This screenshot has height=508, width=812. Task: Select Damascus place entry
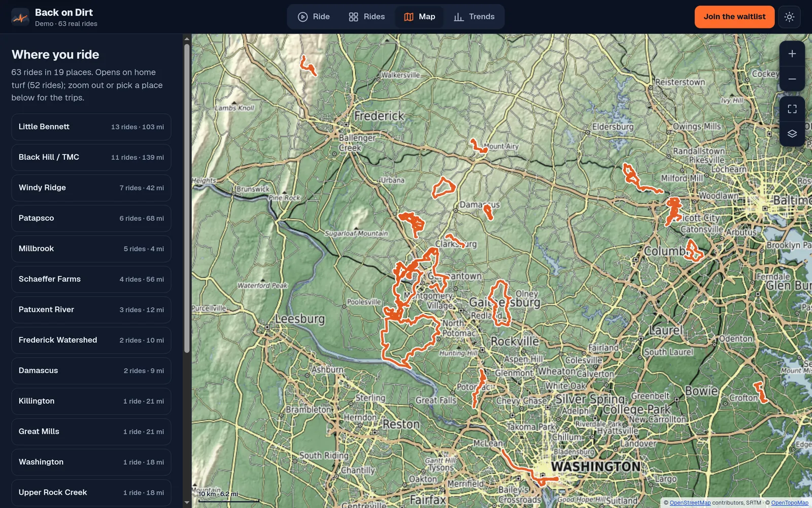[91, 371]
